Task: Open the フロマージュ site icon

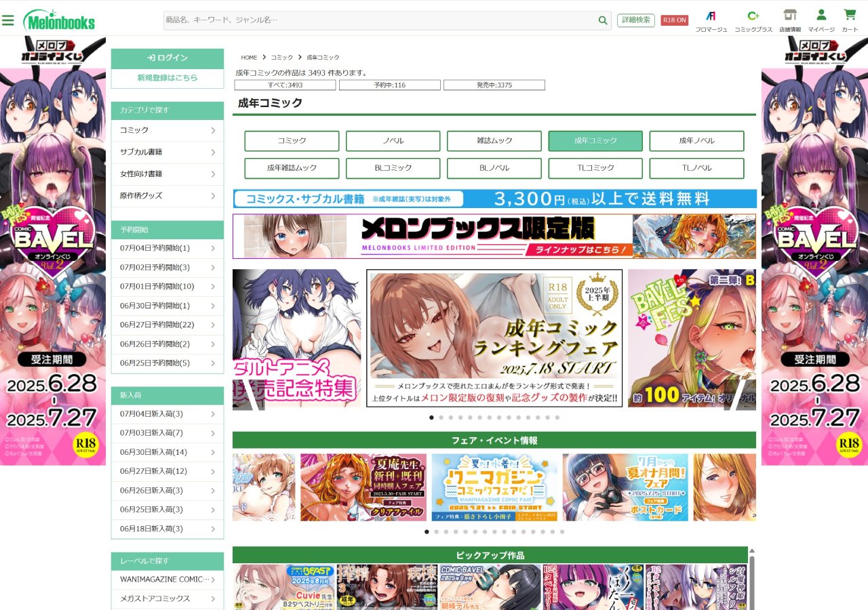Action: (711, 16)
